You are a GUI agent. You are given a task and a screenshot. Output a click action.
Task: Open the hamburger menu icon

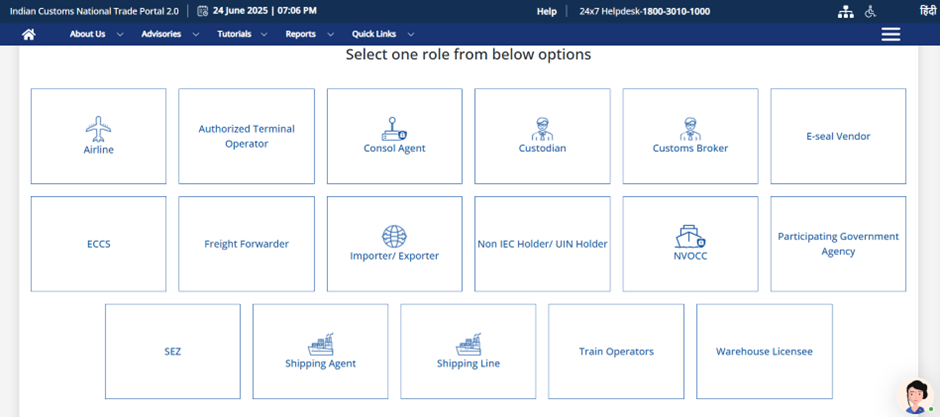pos(890,34)
